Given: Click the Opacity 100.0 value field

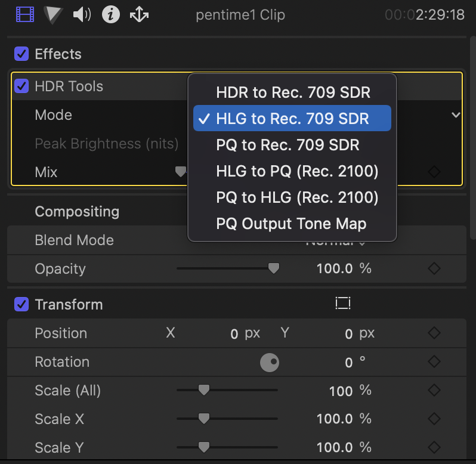Looking at the screenshot, I should point(334,269).
